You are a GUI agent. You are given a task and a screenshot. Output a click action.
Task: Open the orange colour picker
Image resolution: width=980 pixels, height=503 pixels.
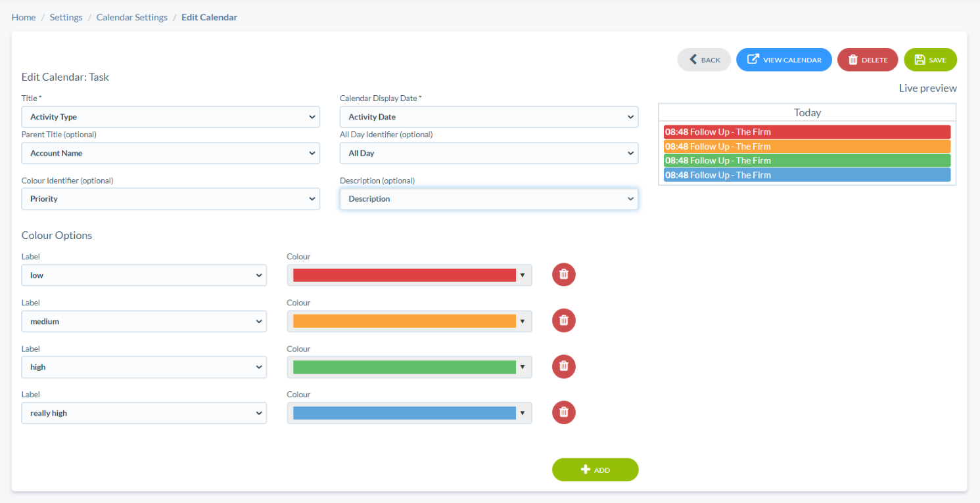pos(409,321)
